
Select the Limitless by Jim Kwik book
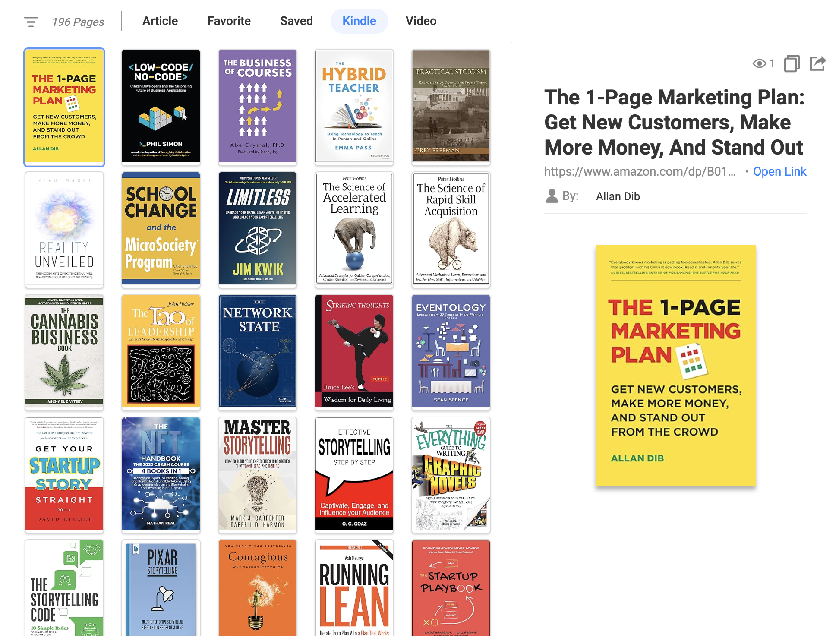coord(258,229)
